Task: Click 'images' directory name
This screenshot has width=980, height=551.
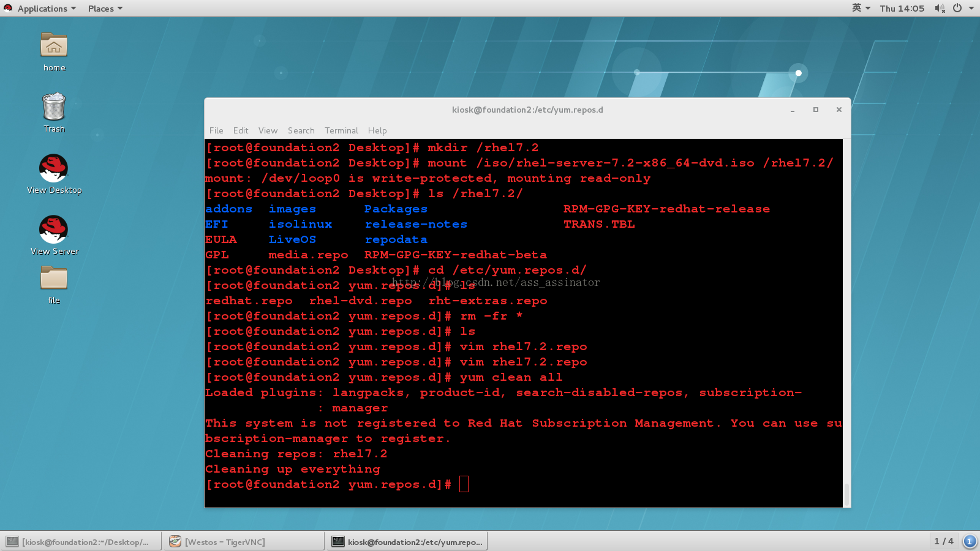Action: 292,209
